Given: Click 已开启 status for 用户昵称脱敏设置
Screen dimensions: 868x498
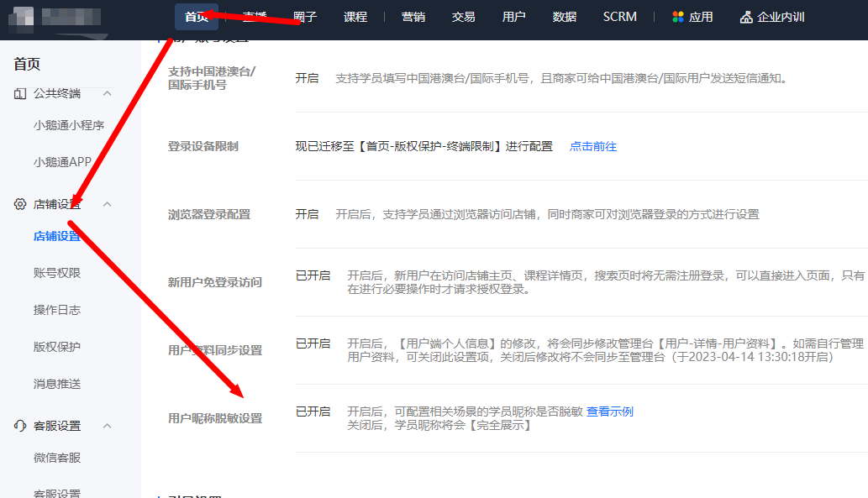Looking at the screenshot, I should 313,412.
